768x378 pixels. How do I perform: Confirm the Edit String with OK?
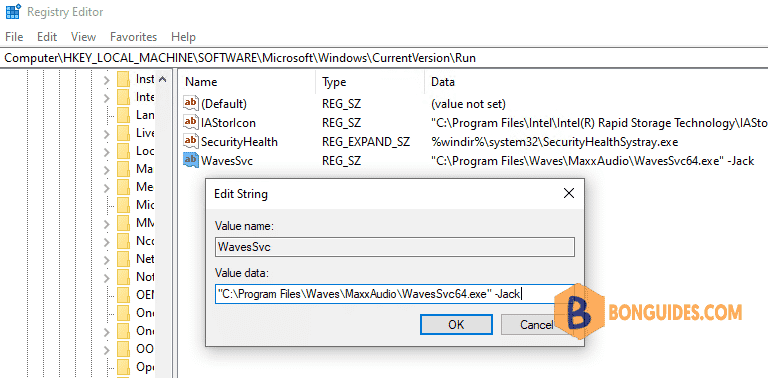(x=456, y=325)
